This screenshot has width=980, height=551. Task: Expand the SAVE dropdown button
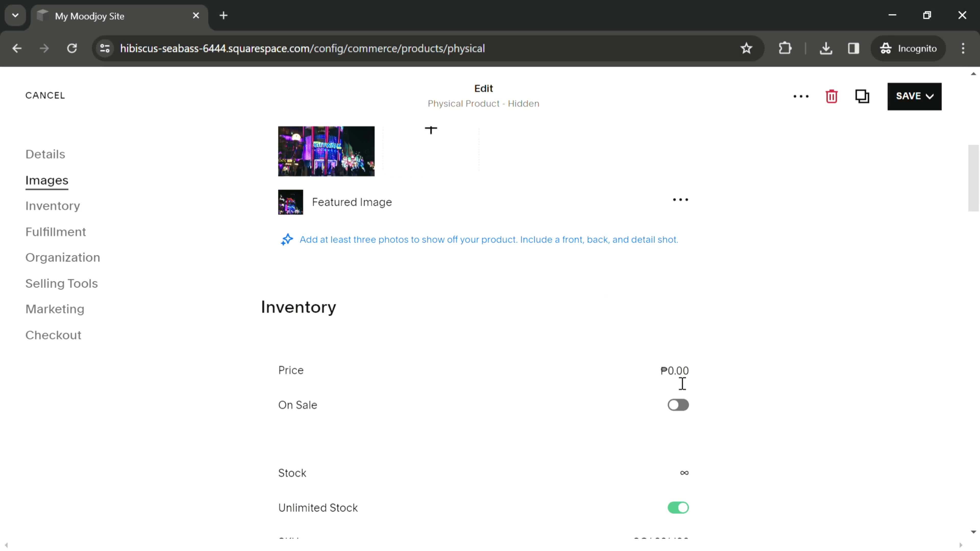[934, 96]
